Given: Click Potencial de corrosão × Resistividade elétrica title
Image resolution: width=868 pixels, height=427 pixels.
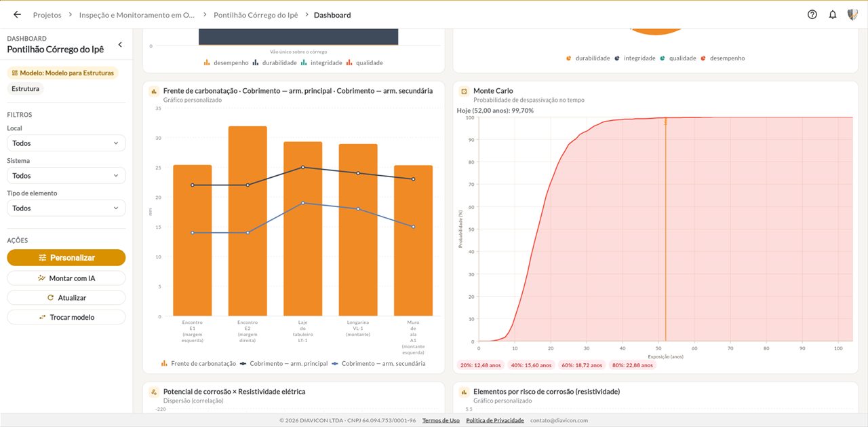Looking at the screenshot, I should pos(234,392).
